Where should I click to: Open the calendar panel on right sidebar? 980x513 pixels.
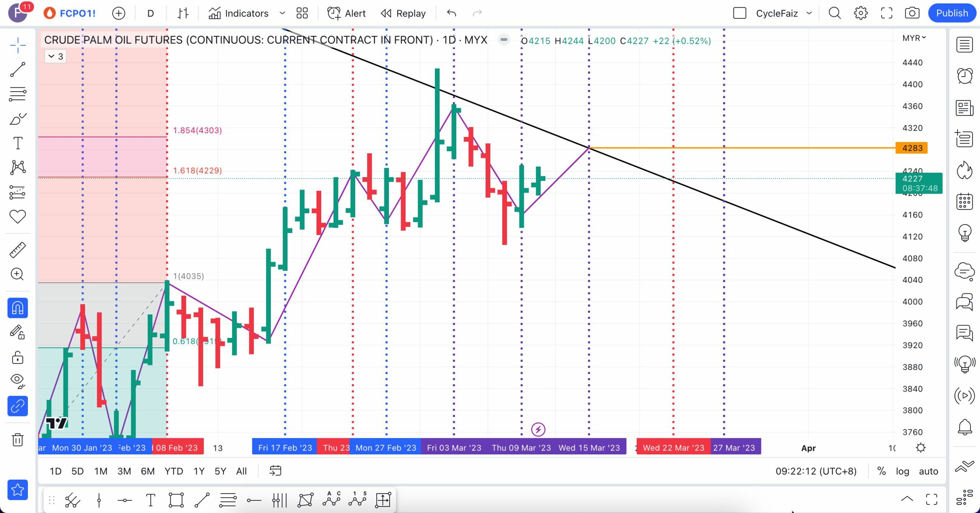(964, 202)
